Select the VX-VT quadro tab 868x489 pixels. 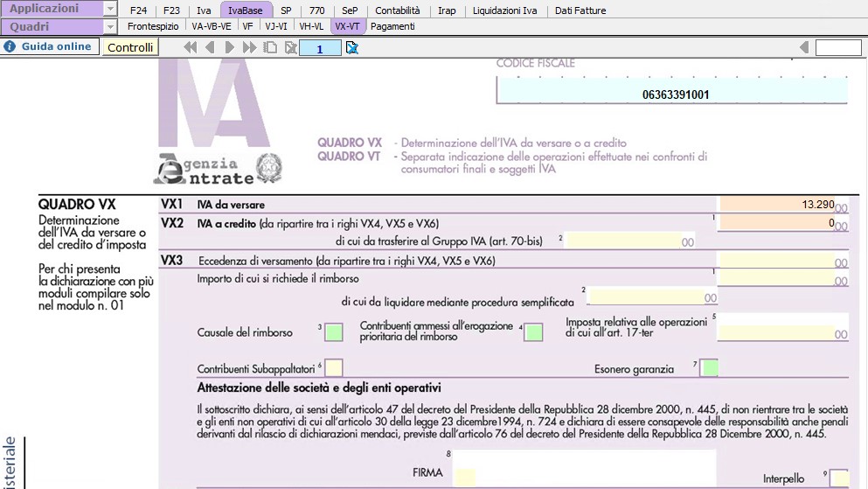coord(347,26)
